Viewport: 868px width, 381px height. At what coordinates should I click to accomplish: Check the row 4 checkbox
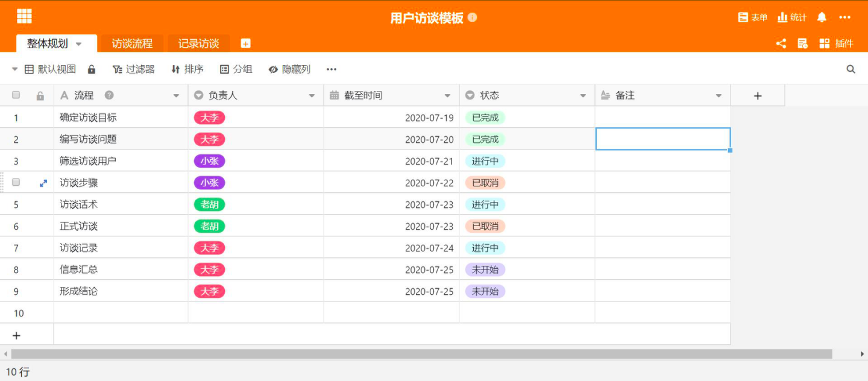coord(16,182)
